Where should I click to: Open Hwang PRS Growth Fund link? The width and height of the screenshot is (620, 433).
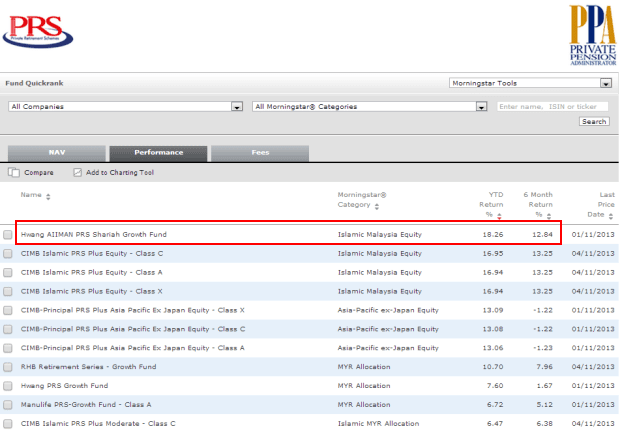[62, 386]
